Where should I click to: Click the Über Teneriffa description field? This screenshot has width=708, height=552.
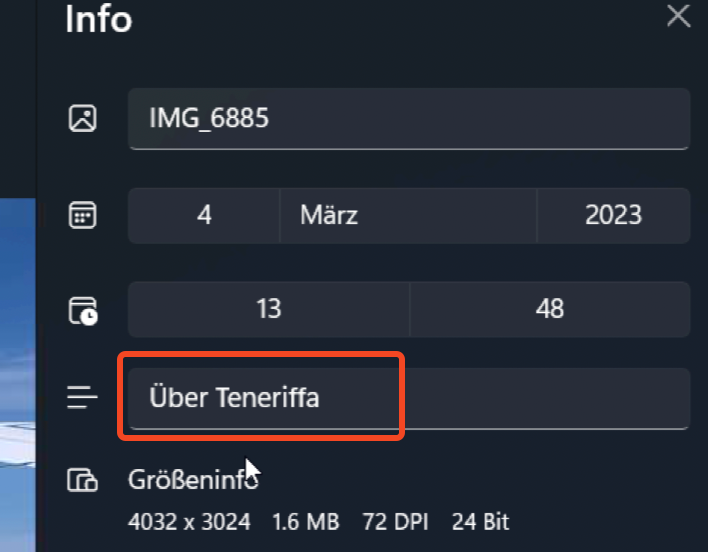tap(408, 398)
